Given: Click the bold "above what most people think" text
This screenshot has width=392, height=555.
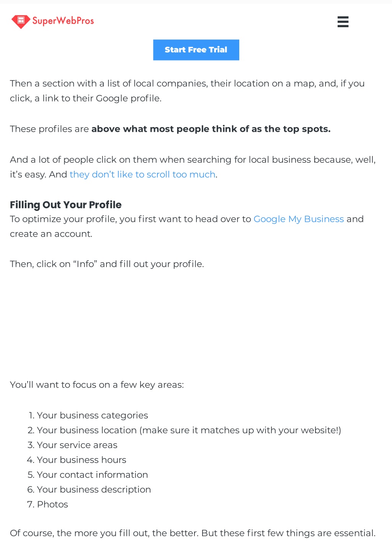Looking at the screenshot, I should point(211,129).
